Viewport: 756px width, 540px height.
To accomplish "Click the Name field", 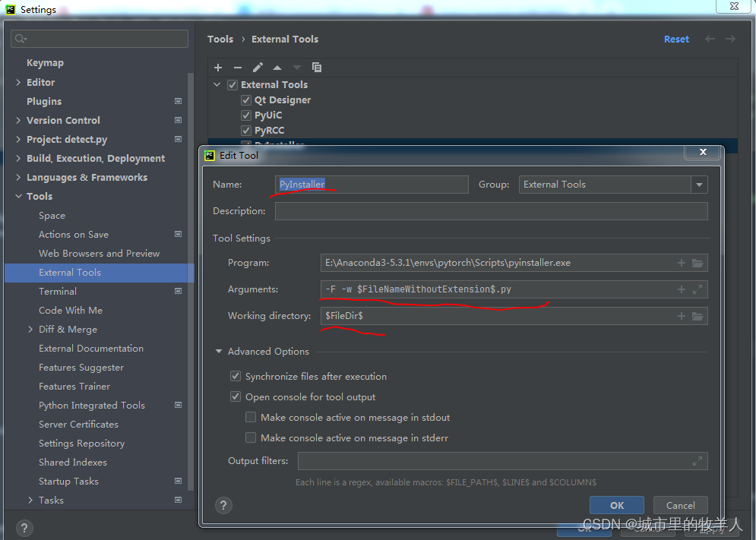I will pyautogui.click(x=372, y=185).
